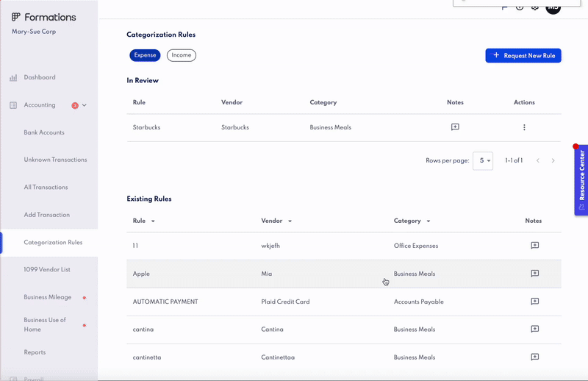Click the Mary-Sue Corp company name
This screenshot has height=381, width=588.
(x=34, y=32)
